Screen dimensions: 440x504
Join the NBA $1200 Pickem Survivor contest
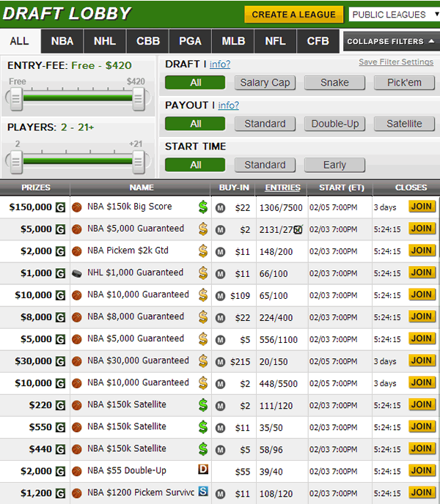422,492
